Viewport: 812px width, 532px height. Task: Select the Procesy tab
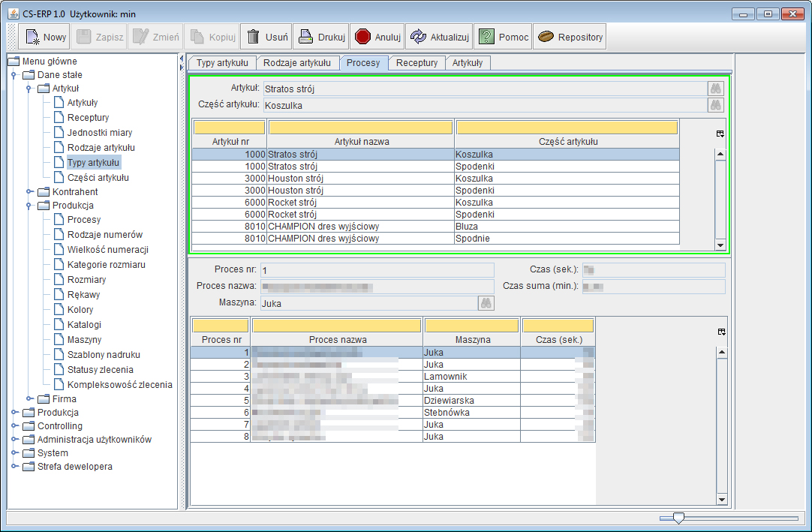[363, 63]
